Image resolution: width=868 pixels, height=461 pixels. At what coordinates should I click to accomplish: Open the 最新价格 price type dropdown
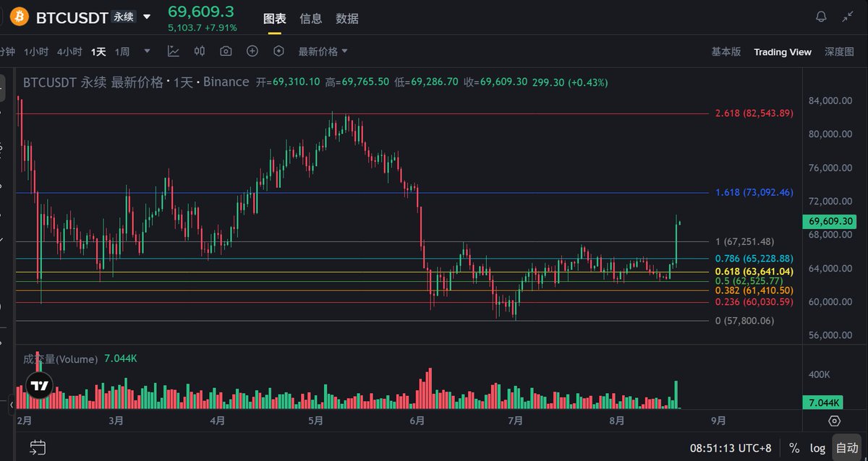tap(323, 51)
